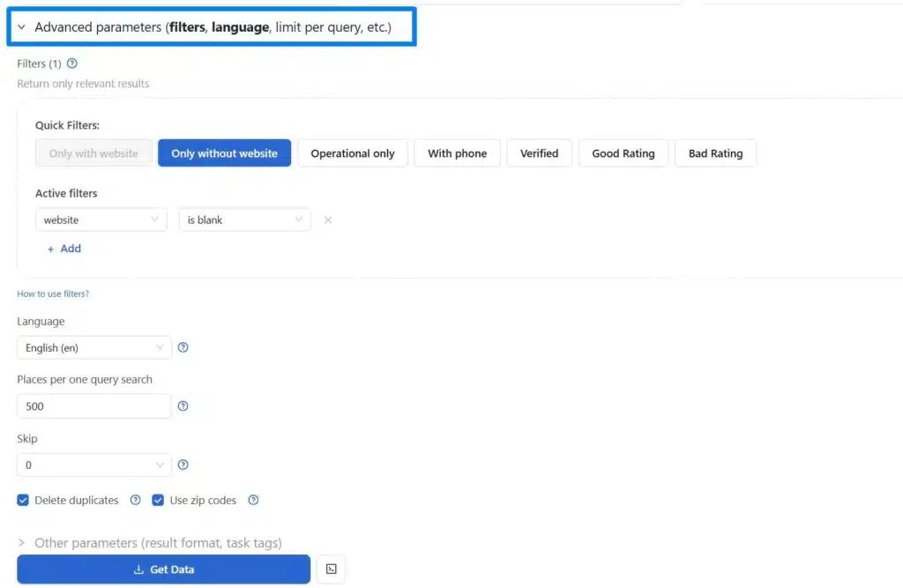Uncheck Use zip codes
The image size is (903, 588).
click(x=158, y=500)
